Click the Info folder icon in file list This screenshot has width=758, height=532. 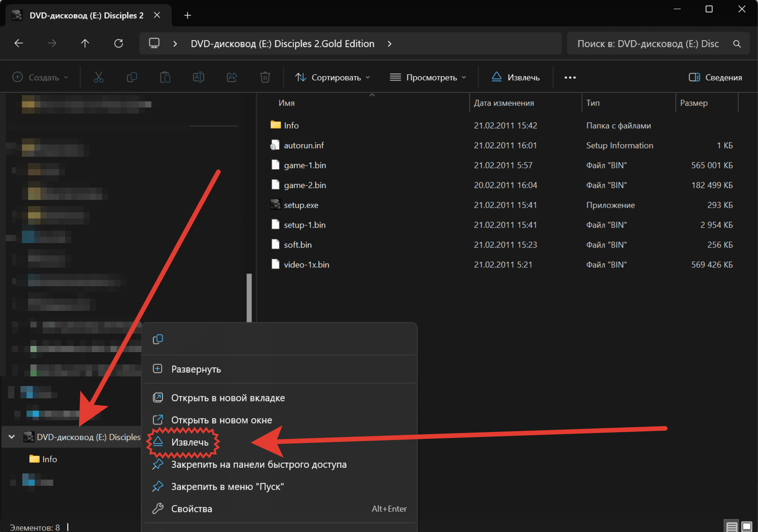click(x=275, y=125)
